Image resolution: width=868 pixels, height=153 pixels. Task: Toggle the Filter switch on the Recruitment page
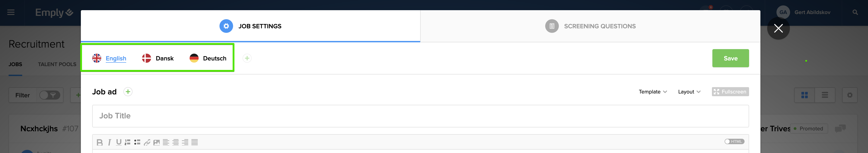(x=50, y=95)
